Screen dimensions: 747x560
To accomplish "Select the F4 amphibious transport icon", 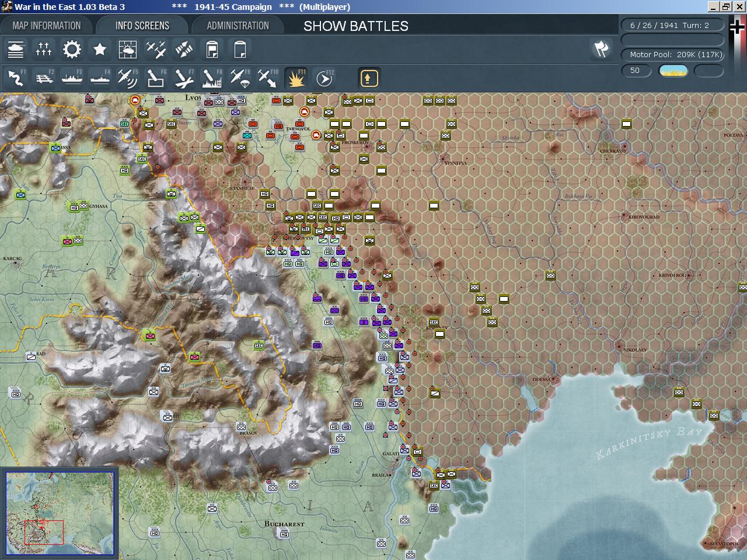I will 100,78.
